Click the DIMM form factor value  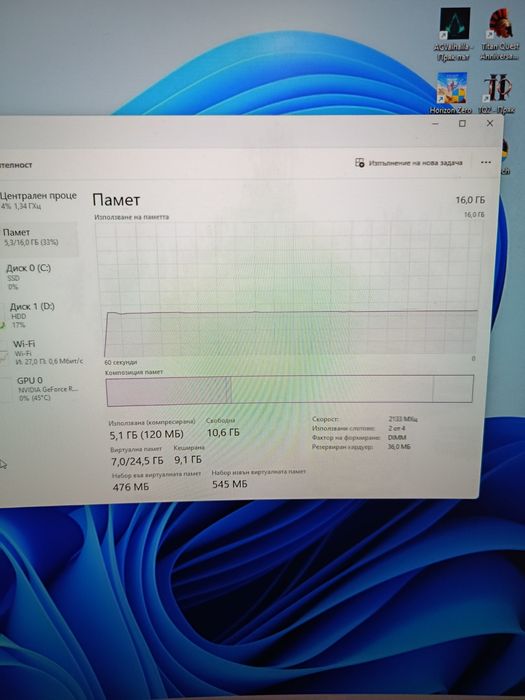tap(397, 438)
